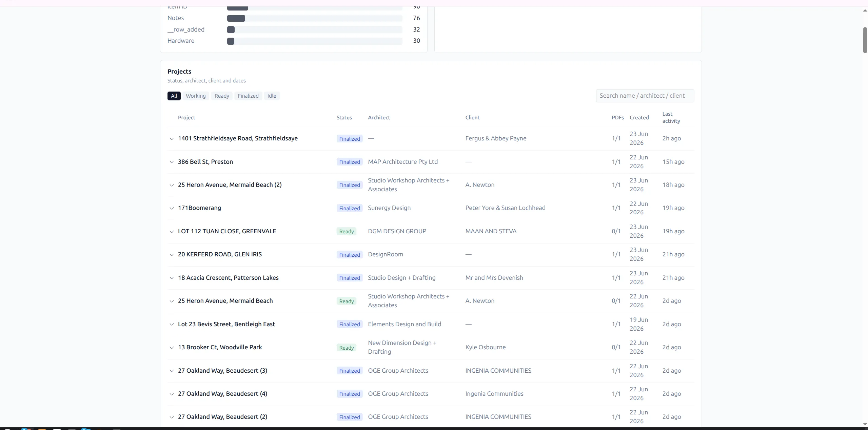Expand the LOT 112 TUAN CLOSE chevron
The image size is (868, 430).
tap(172, 232)
